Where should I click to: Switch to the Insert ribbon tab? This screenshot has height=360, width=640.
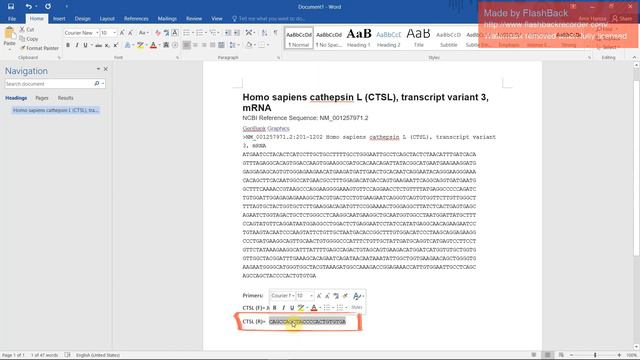59,19
